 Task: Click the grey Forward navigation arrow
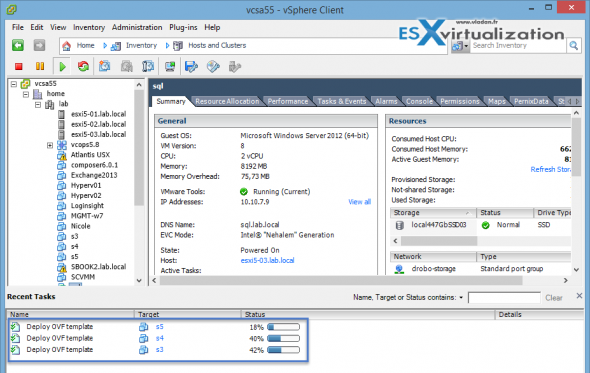[x=39, y=46]
